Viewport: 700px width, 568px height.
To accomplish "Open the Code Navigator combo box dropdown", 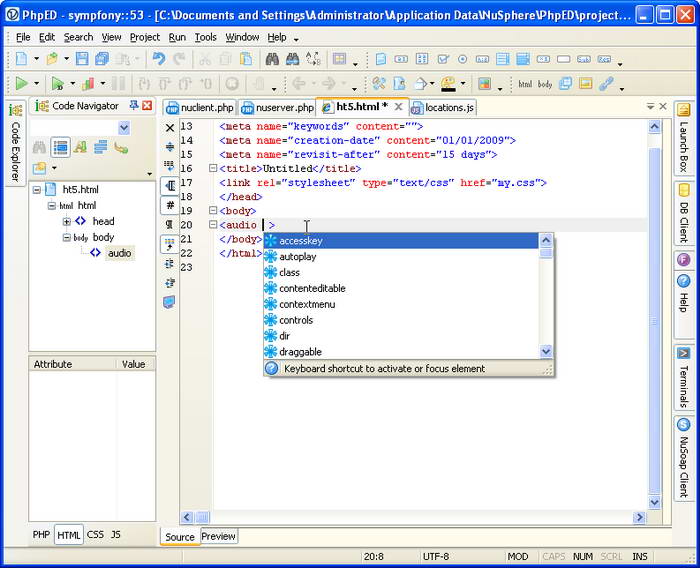I will [124, 128].
